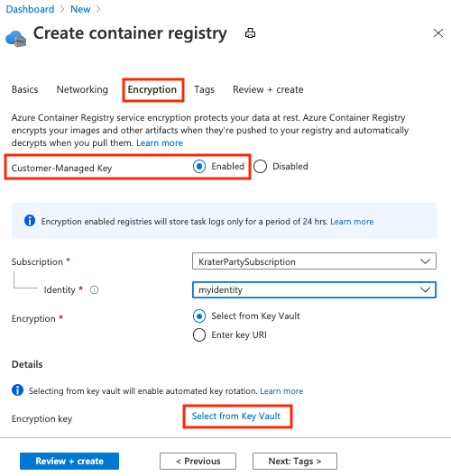Viewport: 451px width, 476px height.
Task: Choose Select from Key Vault radio option
Action: point(199,316)
